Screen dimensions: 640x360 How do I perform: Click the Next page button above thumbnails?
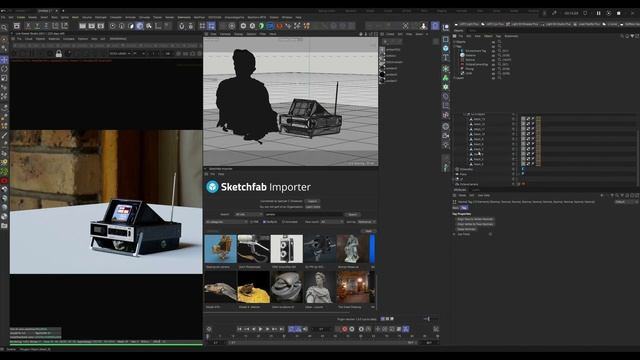[x=369, y=231]
